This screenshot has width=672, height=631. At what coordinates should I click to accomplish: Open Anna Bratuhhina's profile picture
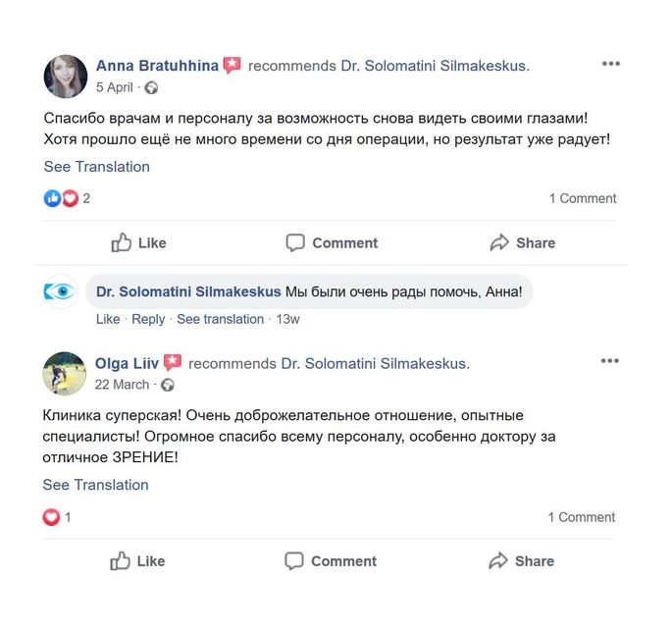tap(66, 77)
